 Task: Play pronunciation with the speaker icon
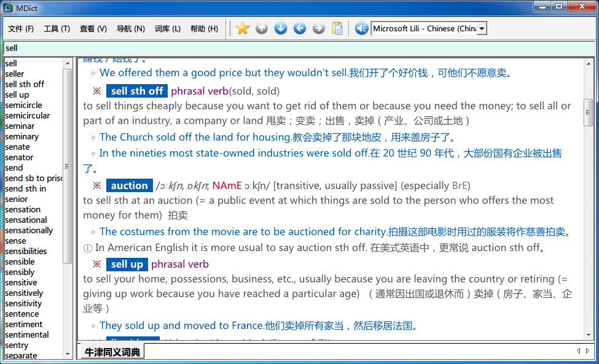(x=361, y=28)
